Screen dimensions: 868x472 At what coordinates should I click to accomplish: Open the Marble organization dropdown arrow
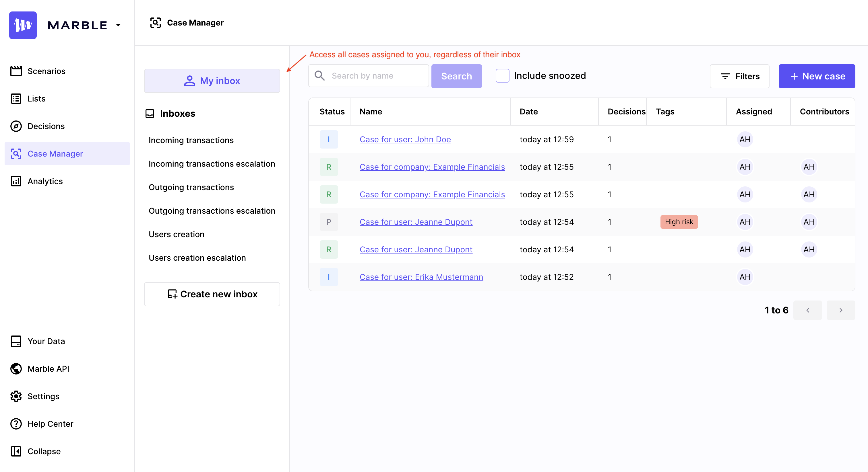tap(118, 25)
